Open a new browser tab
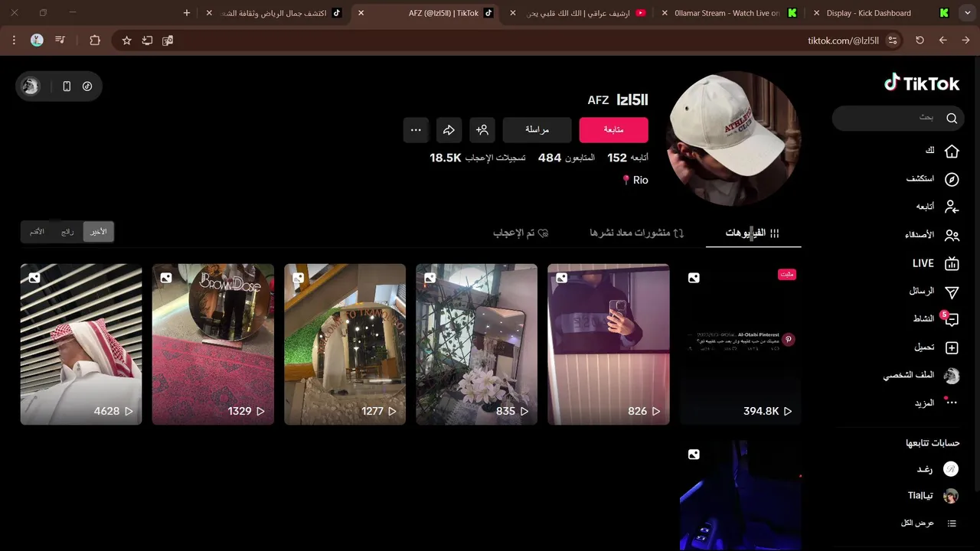This screenshot has width=980, height=551. coord(187,13)
